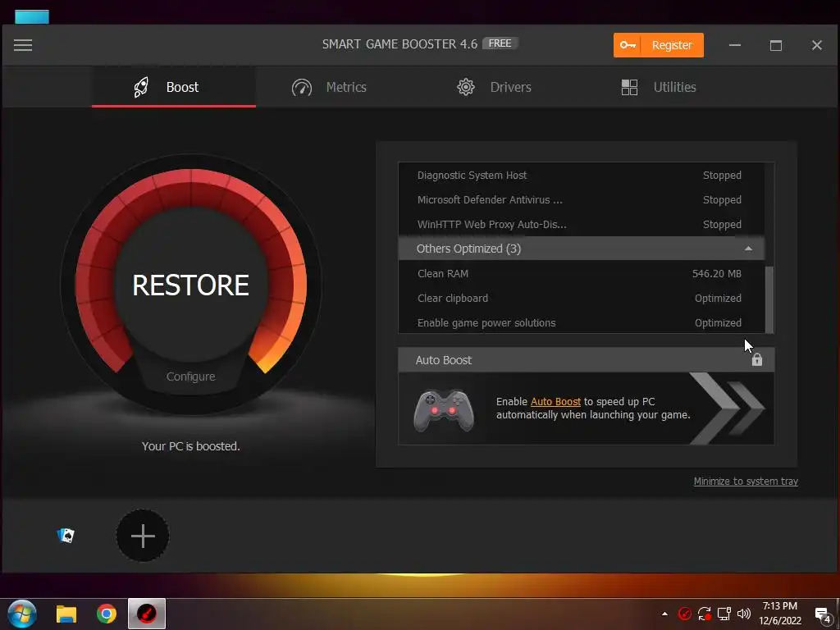Select the Diagnostic System Host row
This screenshot has width=840, height=630.
582,176
